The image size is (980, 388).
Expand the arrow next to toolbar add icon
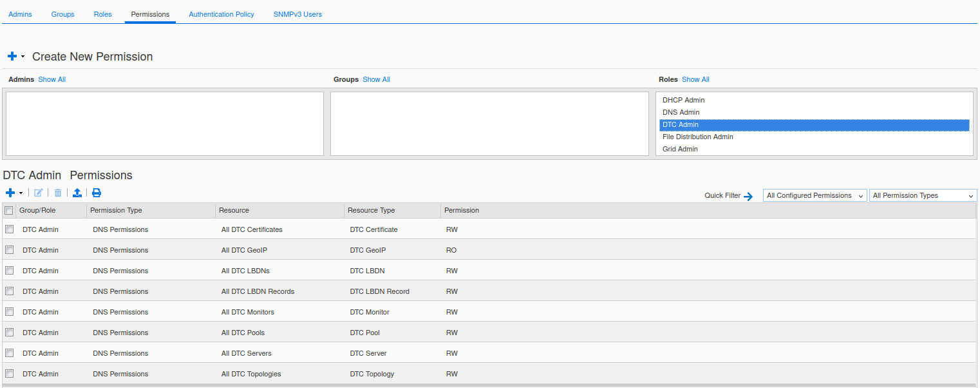point(21,193)
